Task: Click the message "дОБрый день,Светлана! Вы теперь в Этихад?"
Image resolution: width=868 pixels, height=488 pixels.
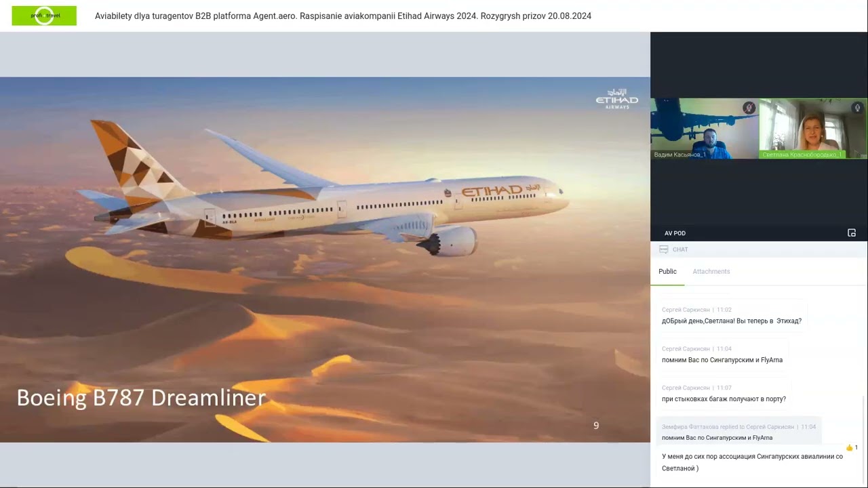Action: click(x=732, y=321)
